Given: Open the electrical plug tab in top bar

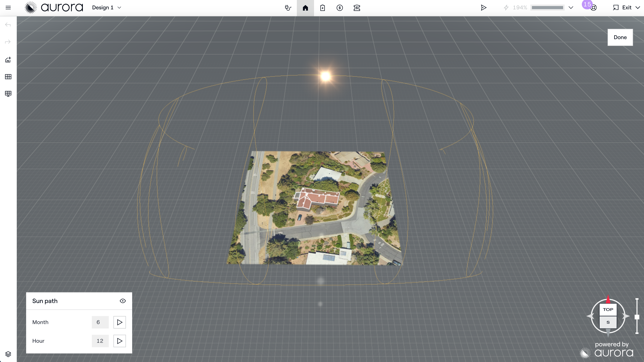Looking at the screenshot, I should (288, 8).
